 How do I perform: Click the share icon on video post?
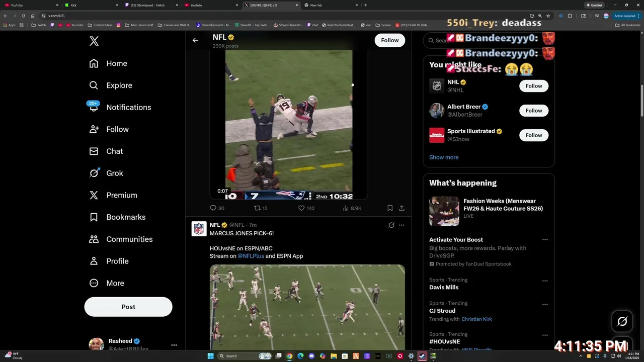click(x=401, y=208)
